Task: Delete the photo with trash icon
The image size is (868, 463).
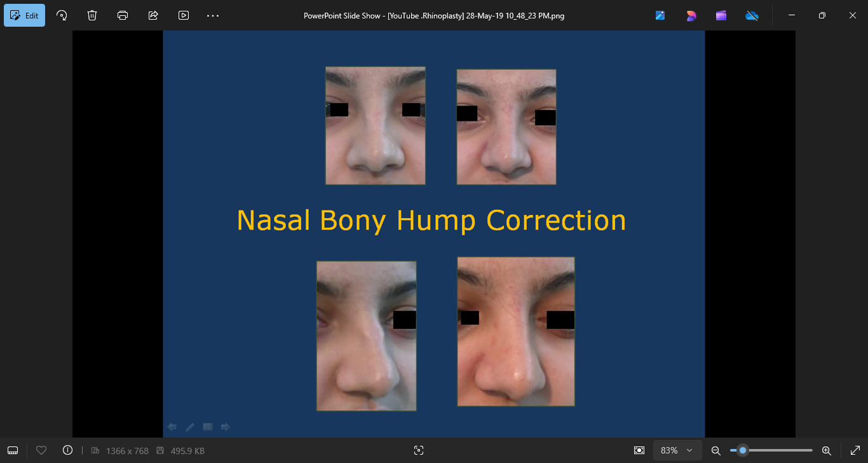Action: (x=92, y=15)
